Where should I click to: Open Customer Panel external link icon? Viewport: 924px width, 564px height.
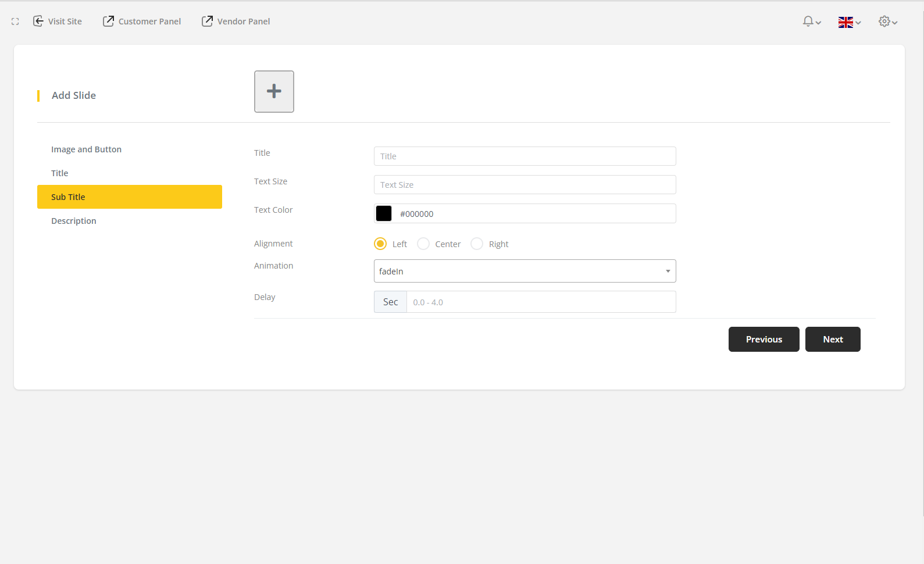[108, 22]
